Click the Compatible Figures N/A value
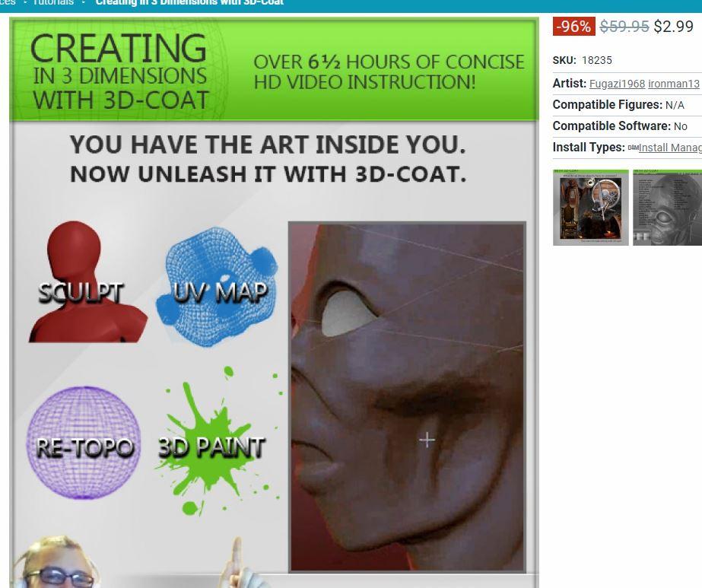 pyautogui.click(x=675, y=105)
